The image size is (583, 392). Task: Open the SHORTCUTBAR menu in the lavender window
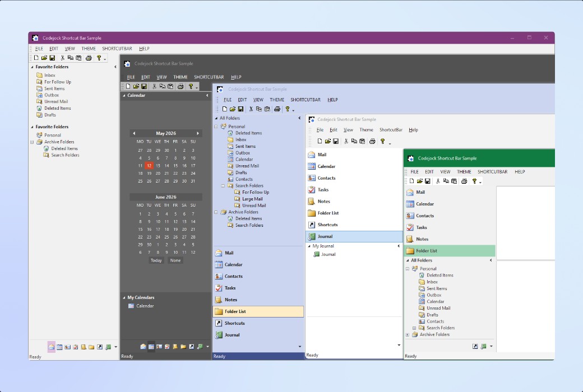[306, 100]
